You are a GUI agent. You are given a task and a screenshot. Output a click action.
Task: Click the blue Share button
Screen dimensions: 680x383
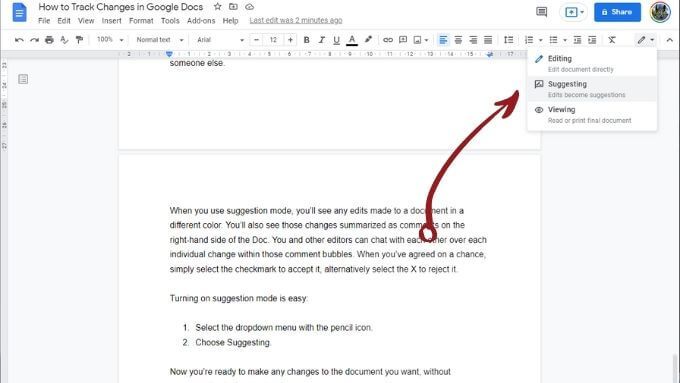point(617,12)
